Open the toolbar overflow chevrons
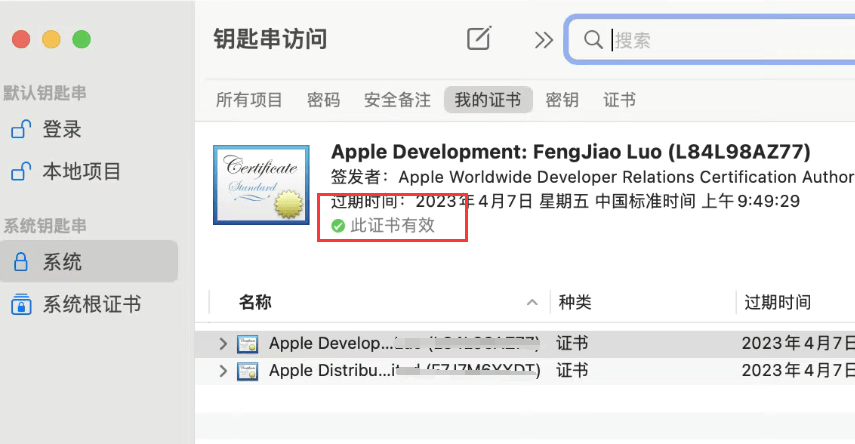The height and width of the screenshot is (444, 855). pos(544,40)
